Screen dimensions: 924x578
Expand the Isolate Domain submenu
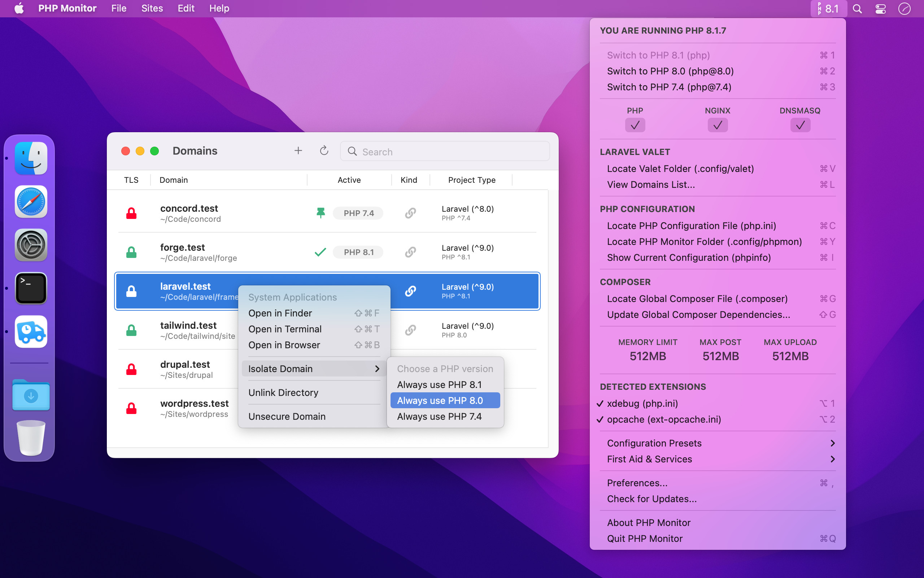point(314,368)
